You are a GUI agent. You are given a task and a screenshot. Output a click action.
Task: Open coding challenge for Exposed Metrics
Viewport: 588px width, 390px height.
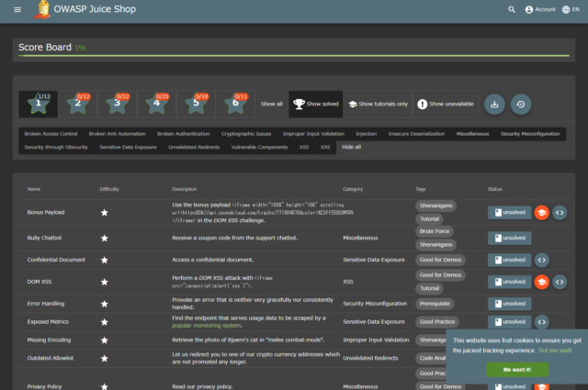(541, 322)
